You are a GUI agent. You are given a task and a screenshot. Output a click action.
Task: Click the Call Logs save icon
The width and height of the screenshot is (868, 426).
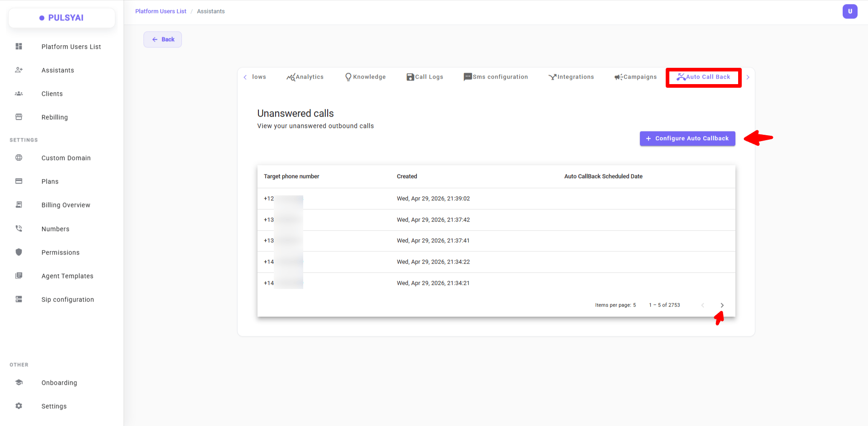point(410,77)
